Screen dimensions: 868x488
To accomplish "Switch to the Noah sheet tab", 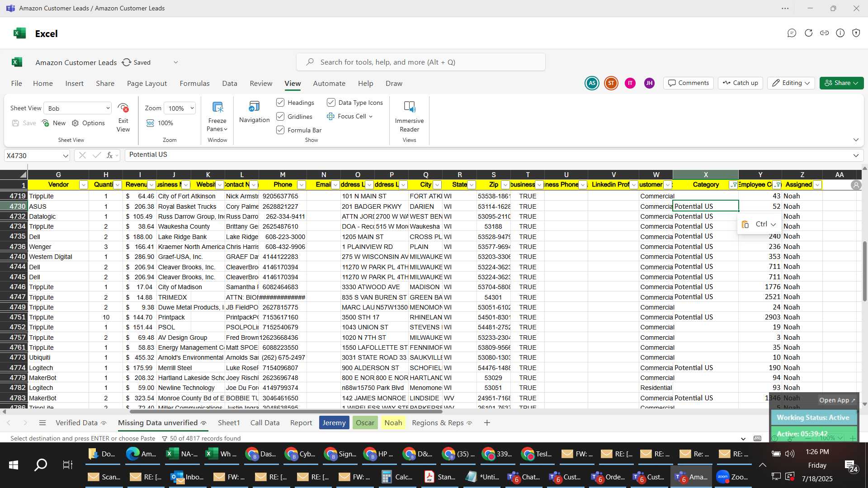I will [x=393, y=423].
